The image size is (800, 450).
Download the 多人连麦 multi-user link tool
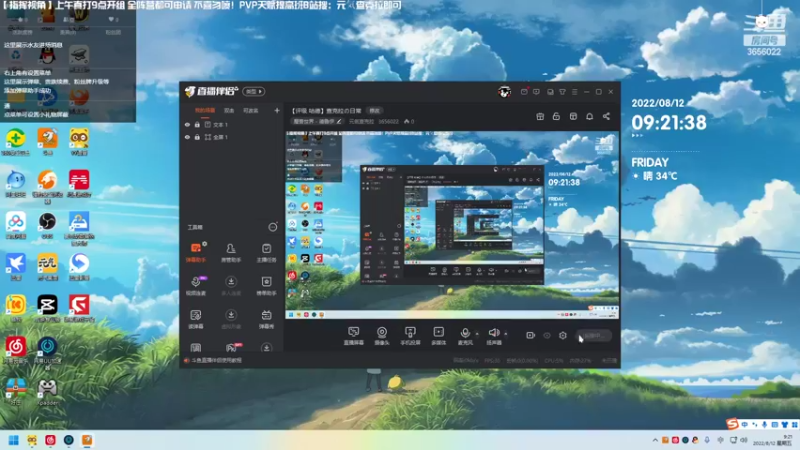[x=231, y=286]
